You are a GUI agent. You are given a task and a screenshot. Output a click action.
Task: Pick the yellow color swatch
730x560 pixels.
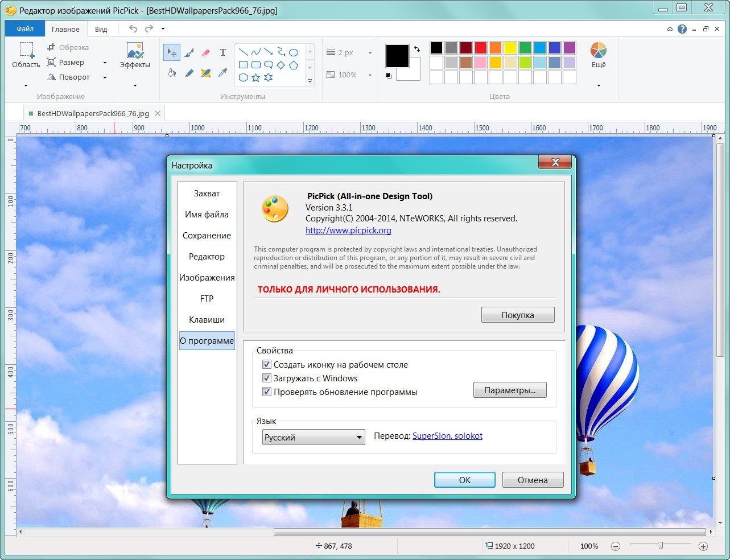(510, 48)
